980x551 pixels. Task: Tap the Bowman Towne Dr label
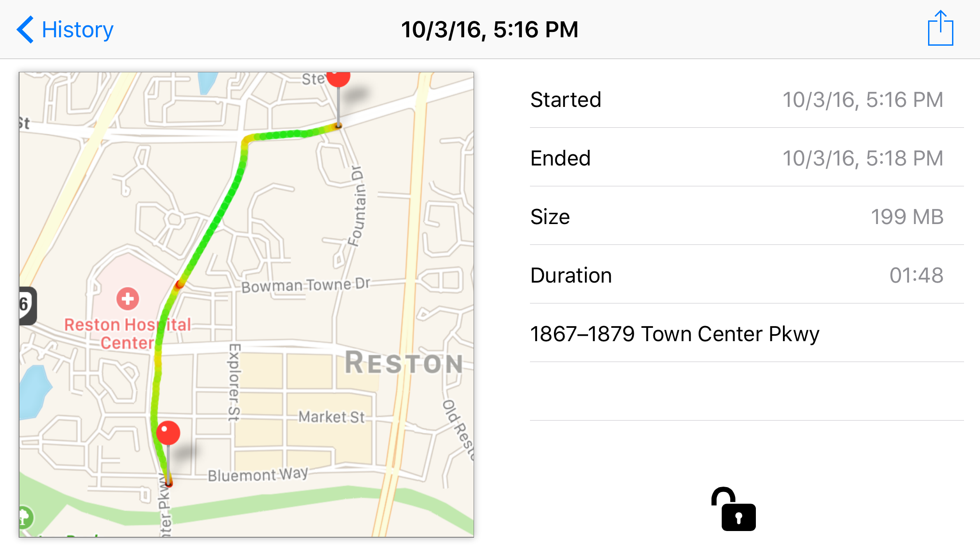click(305, 285)
